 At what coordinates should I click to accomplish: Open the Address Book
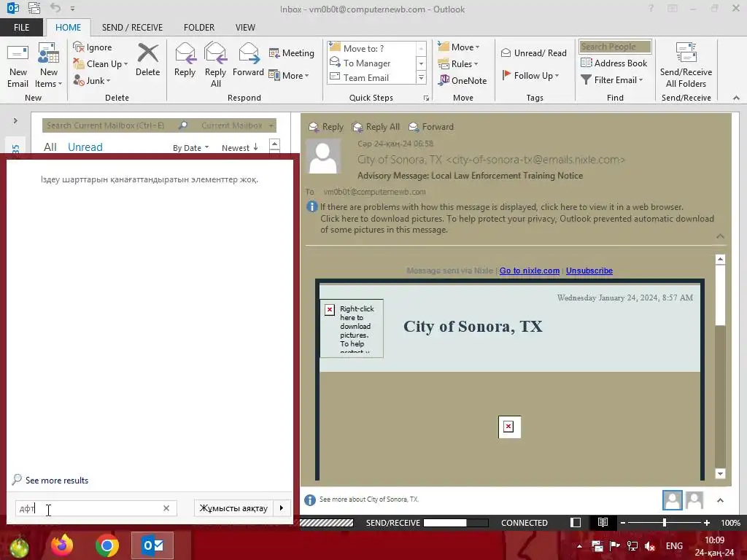614,63
